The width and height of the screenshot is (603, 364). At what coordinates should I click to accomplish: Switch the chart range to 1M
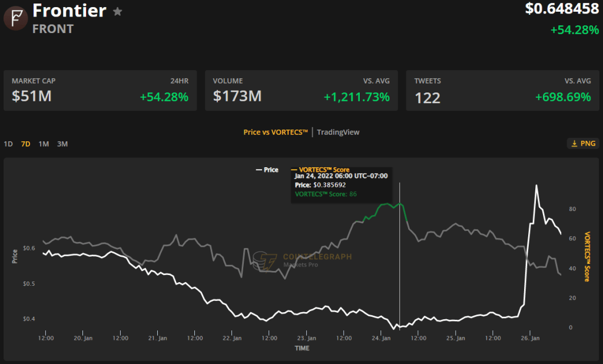44,144
